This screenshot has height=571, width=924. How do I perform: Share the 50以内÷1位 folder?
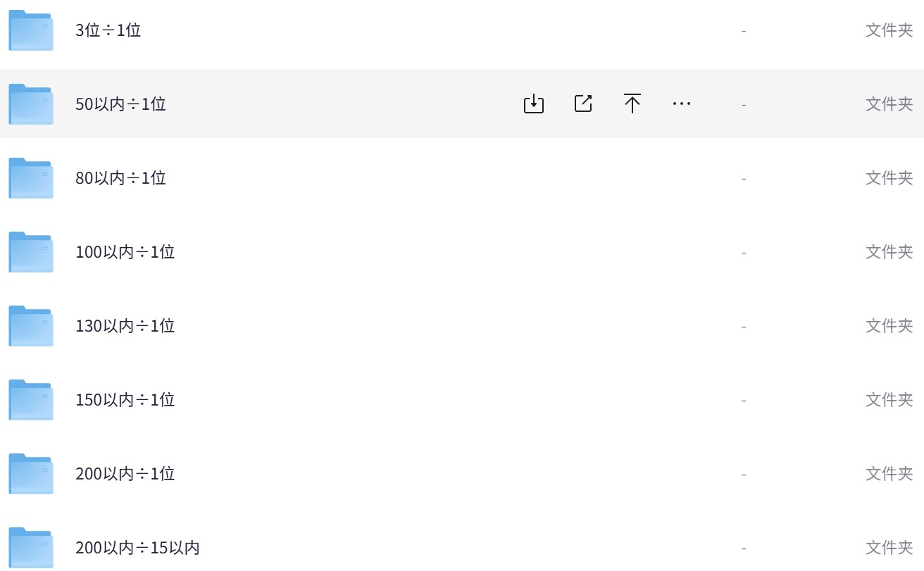pyautogui.click(x=583, y=104)
